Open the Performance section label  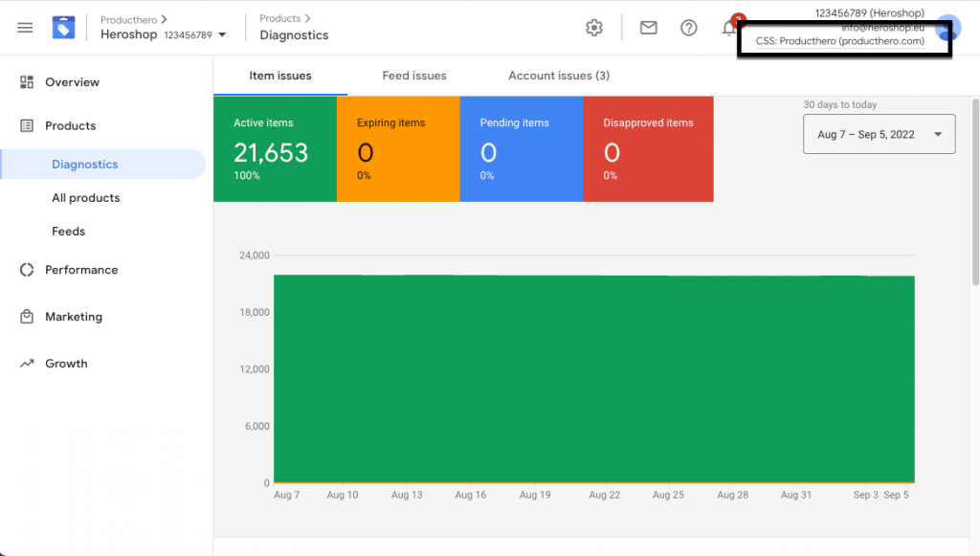[81, 270]
